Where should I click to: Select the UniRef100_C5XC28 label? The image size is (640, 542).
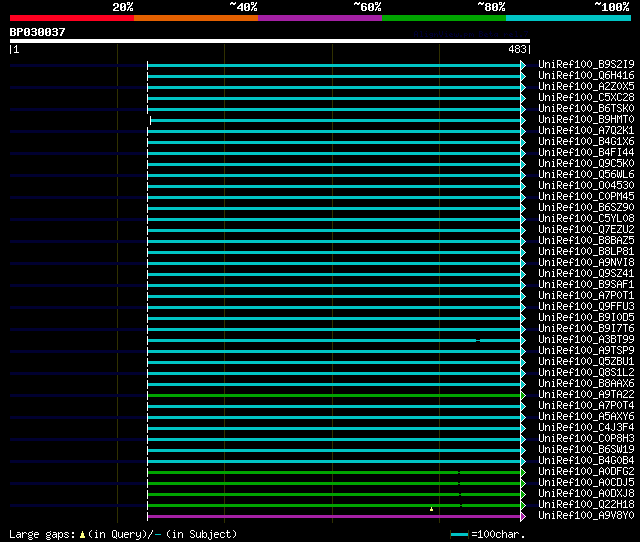(x=586, y=98)
